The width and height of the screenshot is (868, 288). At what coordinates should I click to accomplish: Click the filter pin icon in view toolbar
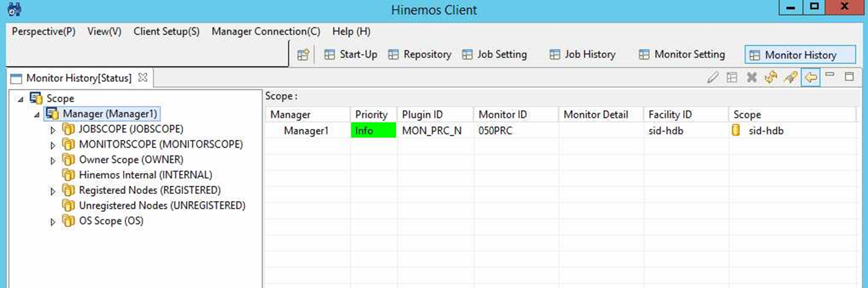790,78
